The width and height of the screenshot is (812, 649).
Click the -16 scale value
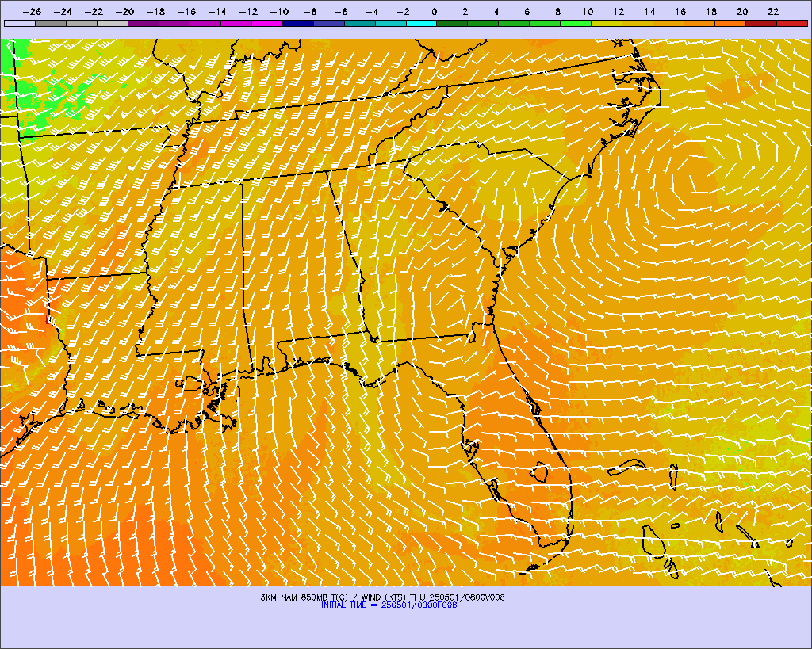pyautogui.click(x=187, y=11)
